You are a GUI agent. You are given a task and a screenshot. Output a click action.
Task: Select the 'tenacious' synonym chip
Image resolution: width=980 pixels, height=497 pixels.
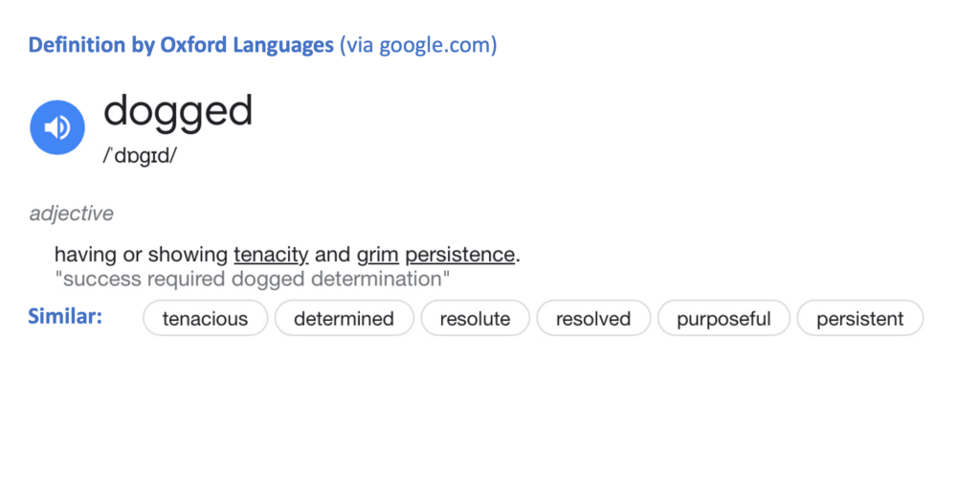pos(205,319)
